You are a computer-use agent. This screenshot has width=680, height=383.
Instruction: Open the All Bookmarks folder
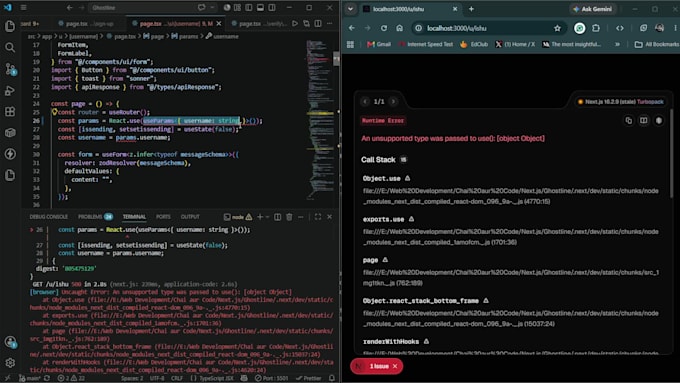pos(657,44)
